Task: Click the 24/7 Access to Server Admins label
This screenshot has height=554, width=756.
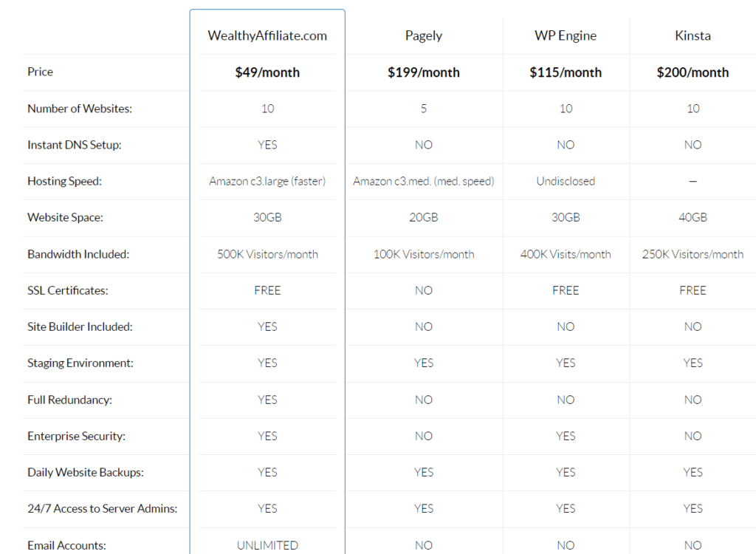Action: pyautogui.click(x=102, y=509)
